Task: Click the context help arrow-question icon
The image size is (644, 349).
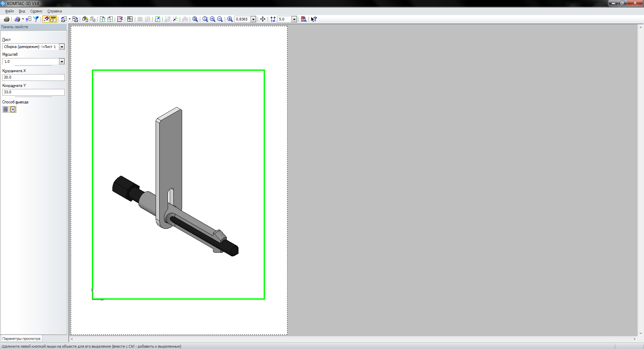Action: tap(314, 19)
